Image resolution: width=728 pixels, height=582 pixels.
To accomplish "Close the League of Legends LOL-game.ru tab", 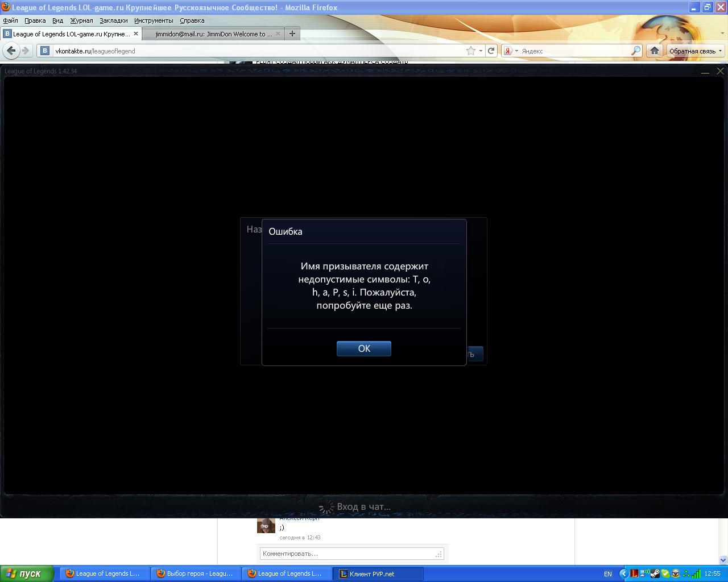I will tap(136, 34).
